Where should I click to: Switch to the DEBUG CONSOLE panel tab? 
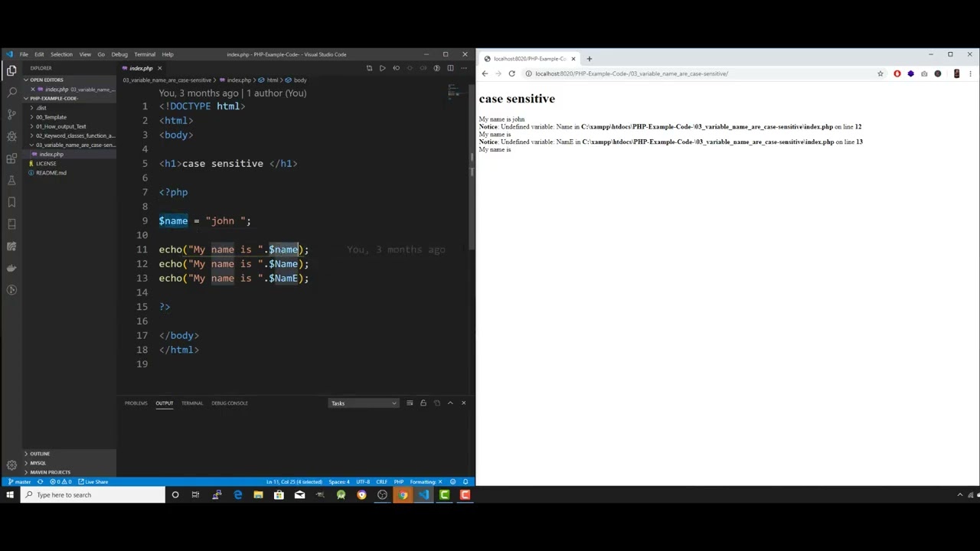pyautogui.click(x=230, y=403)
